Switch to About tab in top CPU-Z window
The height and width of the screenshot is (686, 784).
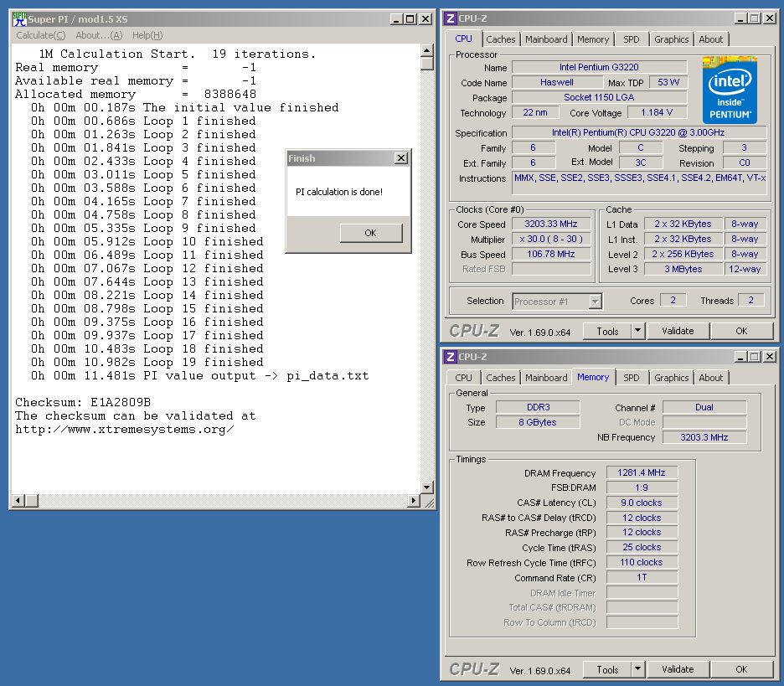[x=710, y=39]
